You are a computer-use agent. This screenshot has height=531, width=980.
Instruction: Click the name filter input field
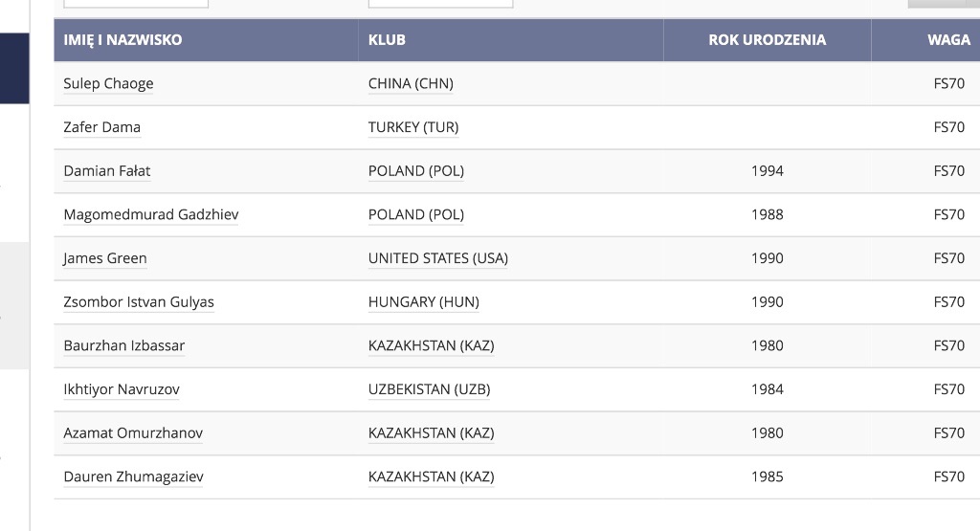(x=136, y=3)
